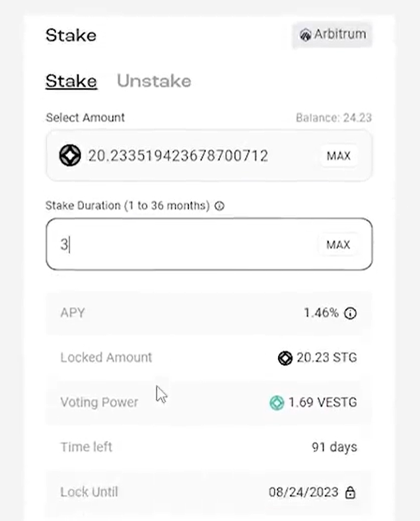
Task: Click MAX in the Select Amount field
Action: tap(339, 155)
